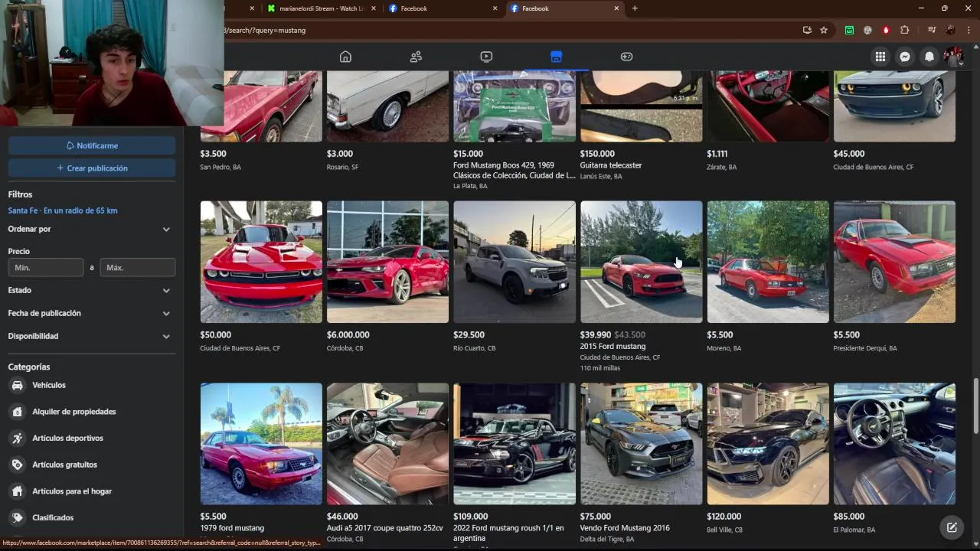The image size is (980, 551).
Task: Open 2022 Ford mustang roush listing photo
Action: [514, 444]
